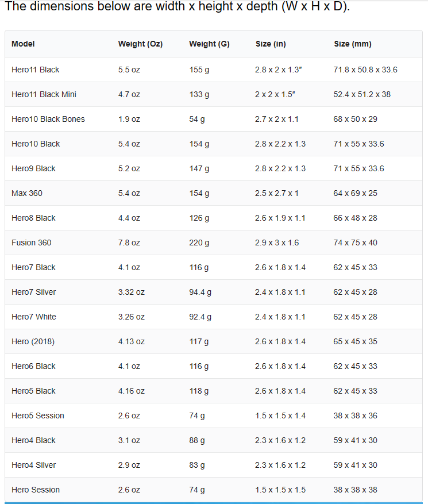
Task: Click the Fusion 360 model cell
Action: click(x=31, y=243)
